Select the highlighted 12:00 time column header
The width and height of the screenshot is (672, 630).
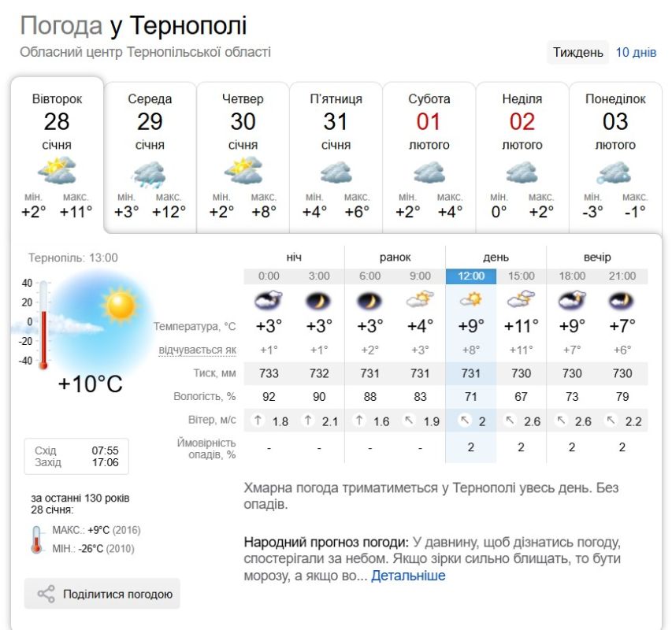coord(471,276)
